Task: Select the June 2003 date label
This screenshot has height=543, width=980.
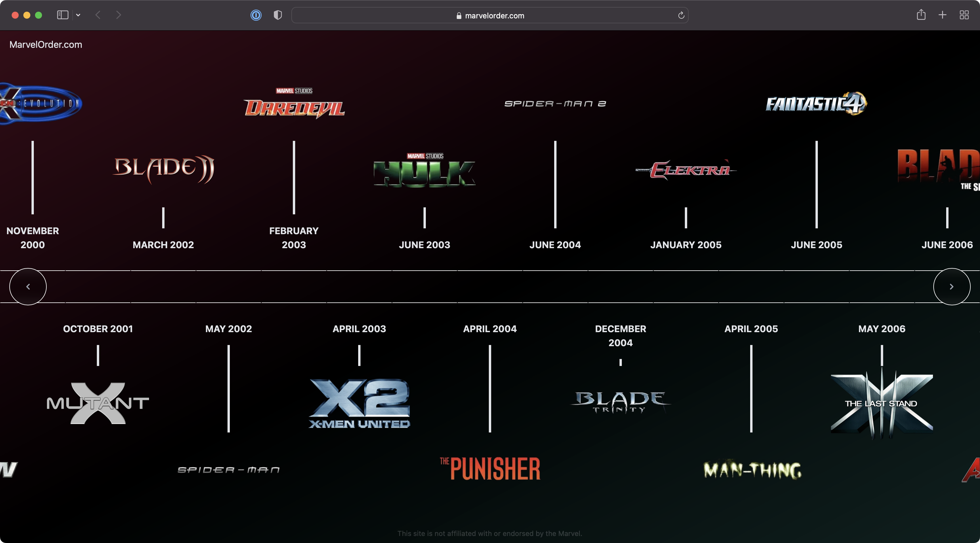Action: pos(425,245)
